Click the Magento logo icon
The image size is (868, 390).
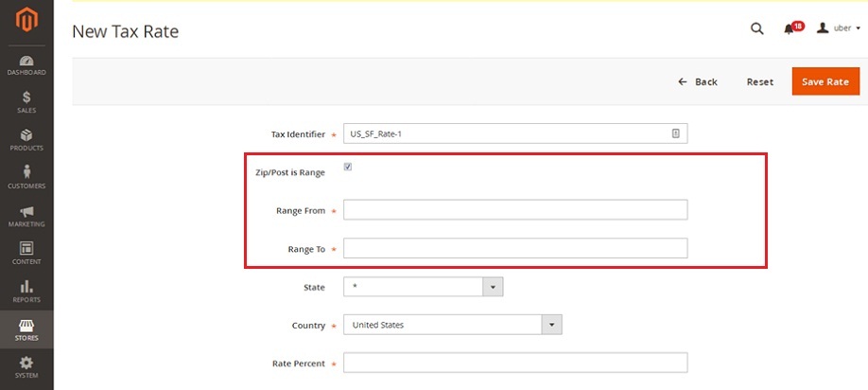click(26, 21)
